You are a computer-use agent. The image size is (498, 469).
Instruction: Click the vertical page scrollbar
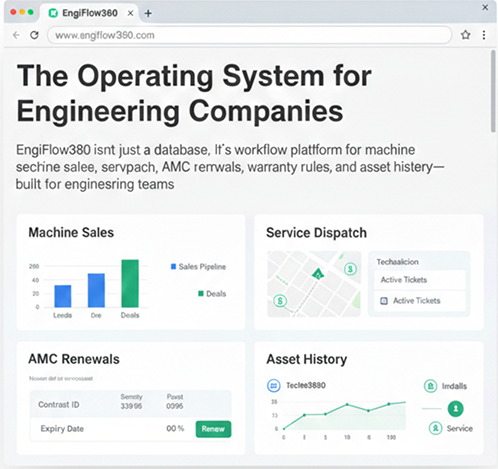[x=493, y=91]
